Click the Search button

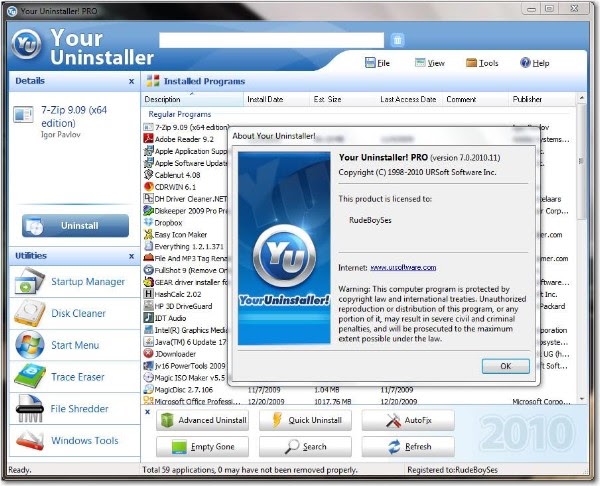[x=305, y=447]
